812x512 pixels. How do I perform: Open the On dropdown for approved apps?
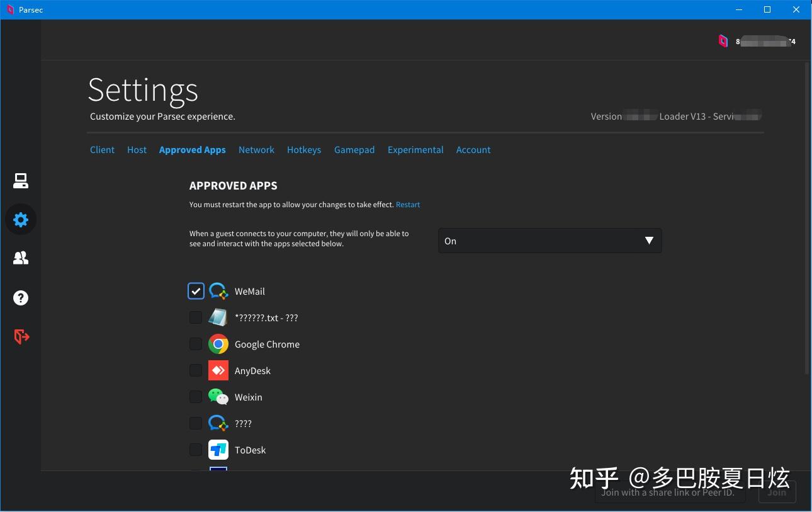(549, 241)
